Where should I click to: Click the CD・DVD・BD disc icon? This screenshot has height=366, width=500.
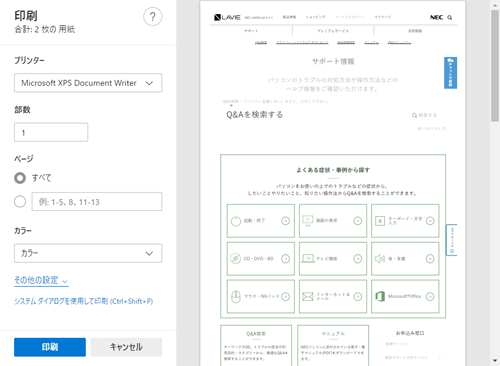pos(235,258)
